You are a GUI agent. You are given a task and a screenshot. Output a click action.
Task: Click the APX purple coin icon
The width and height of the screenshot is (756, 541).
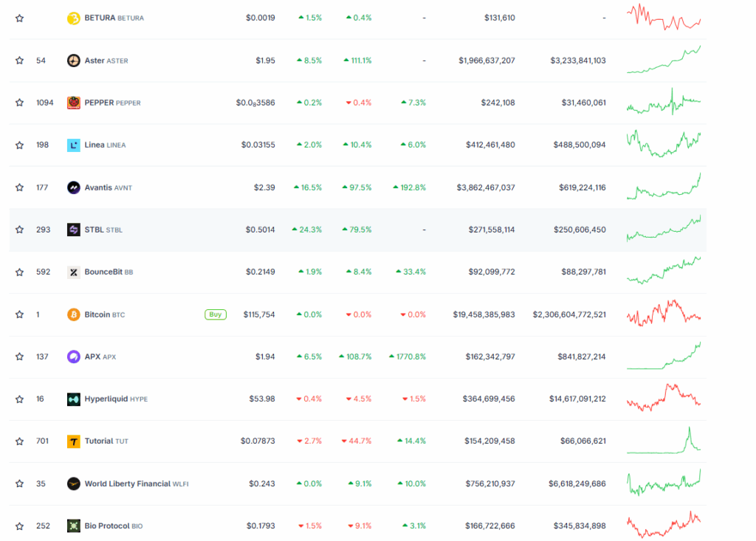(74, 356)
